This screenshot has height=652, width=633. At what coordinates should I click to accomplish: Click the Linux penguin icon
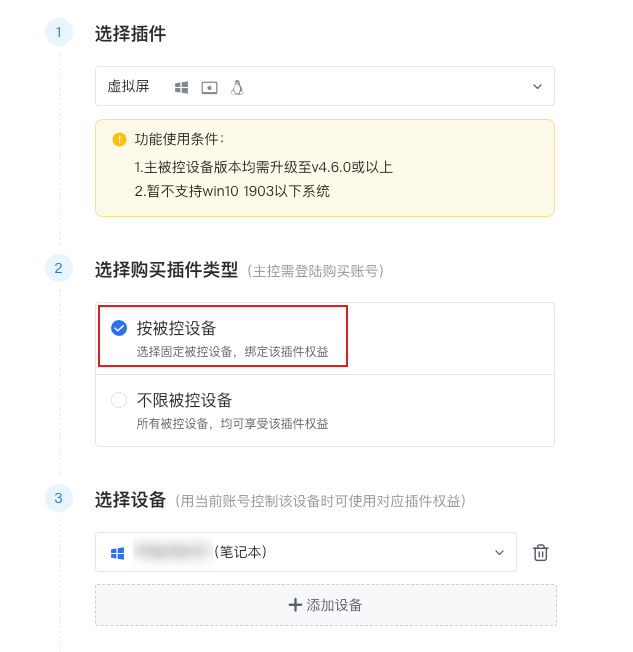click(237, 87)
